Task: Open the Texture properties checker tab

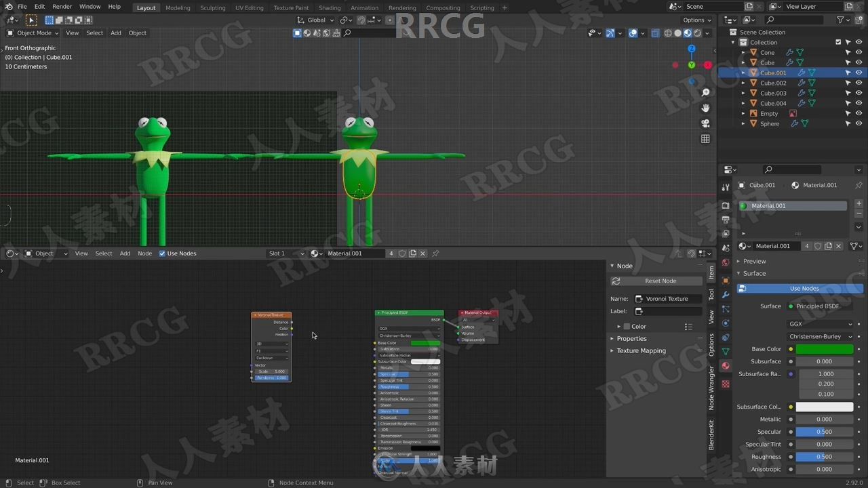Action: tap(726, 384)
